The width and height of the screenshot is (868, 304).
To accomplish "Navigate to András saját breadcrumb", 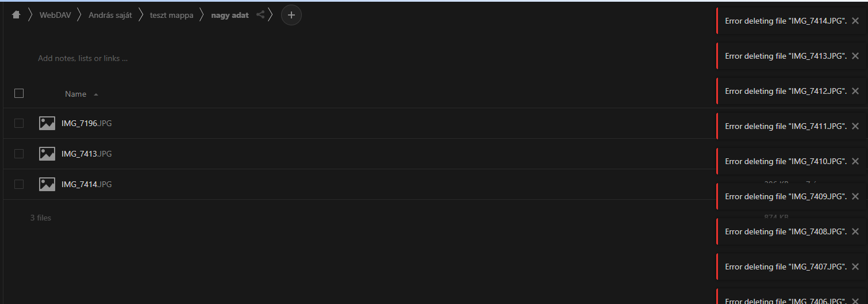I will [x=110, y=16].
